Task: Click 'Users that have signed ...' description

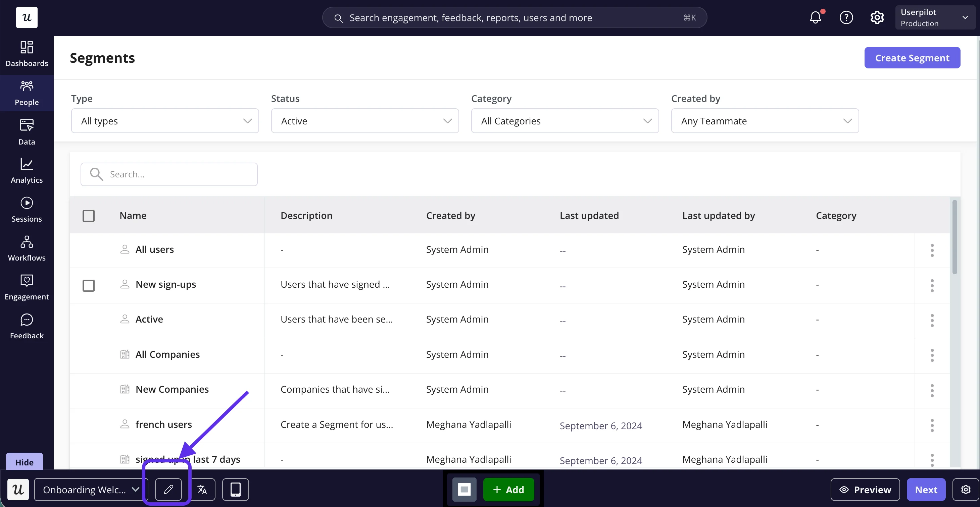Action: pos(335,284)
